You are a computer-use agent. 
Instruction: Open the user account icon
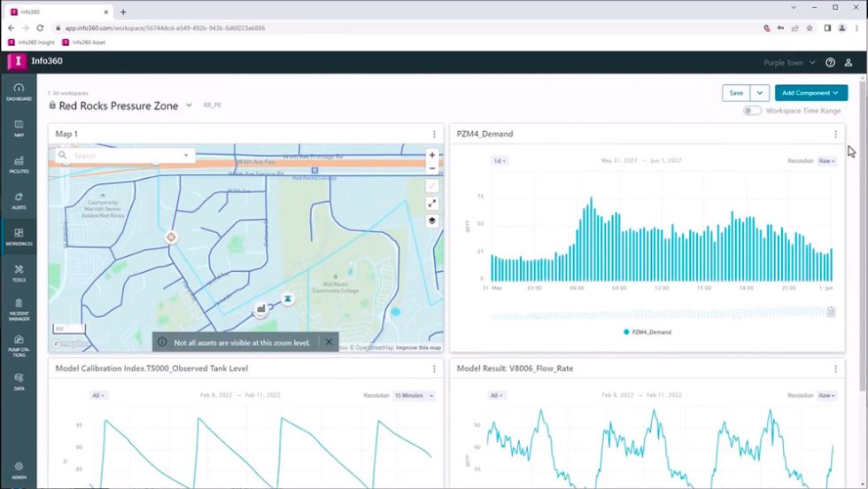tap(849, 63)
